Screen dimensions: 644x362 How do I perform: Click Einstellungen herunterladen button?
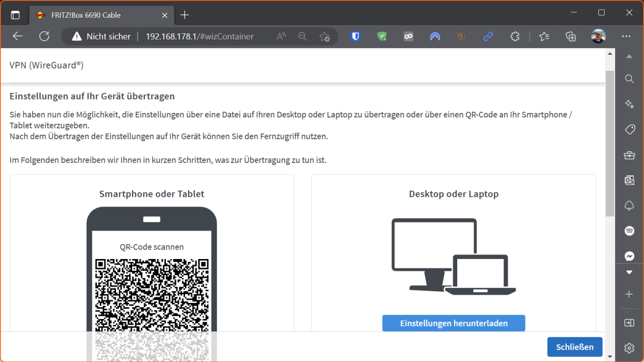coord(453,323)
